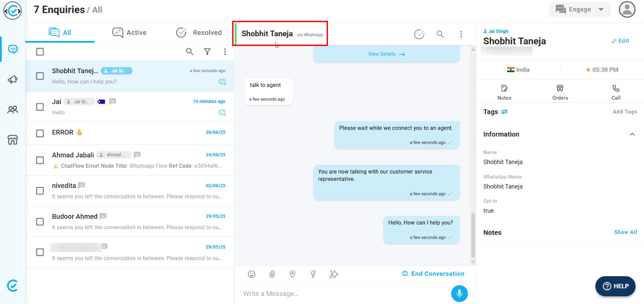
Task: Click End Conversation
Action: (x=433, y=274)
